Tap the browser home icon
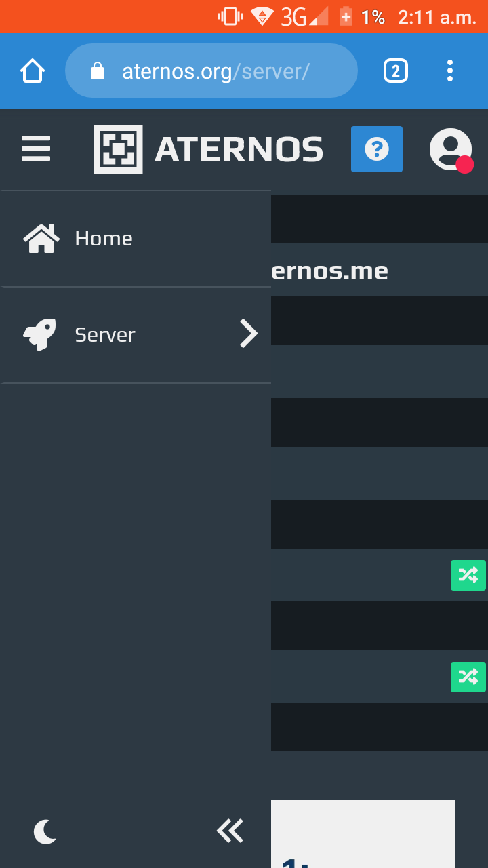 coord(33,71)
